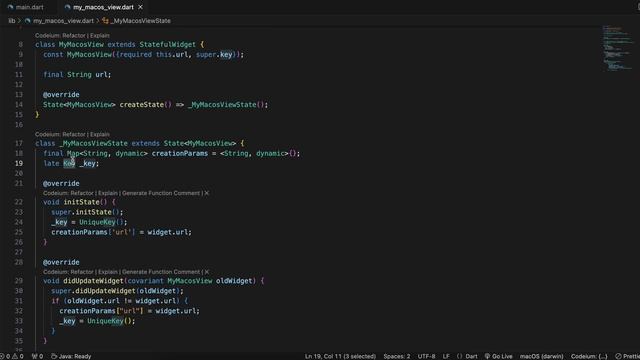This screenshot has width=640, height=360.
Task: Open the lib folder breadcrumb
Action: pyautogui.click(x=12, y=21)
